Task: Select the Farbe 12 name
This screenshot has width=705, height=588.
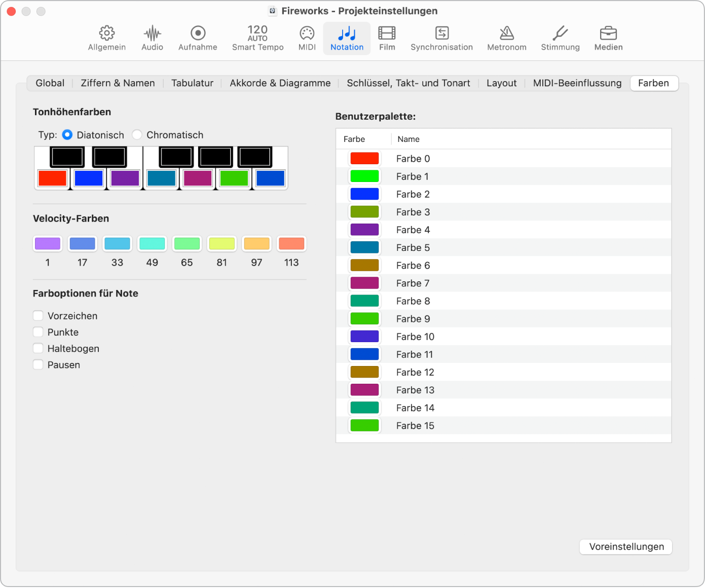Action: [x=415, y=372]
